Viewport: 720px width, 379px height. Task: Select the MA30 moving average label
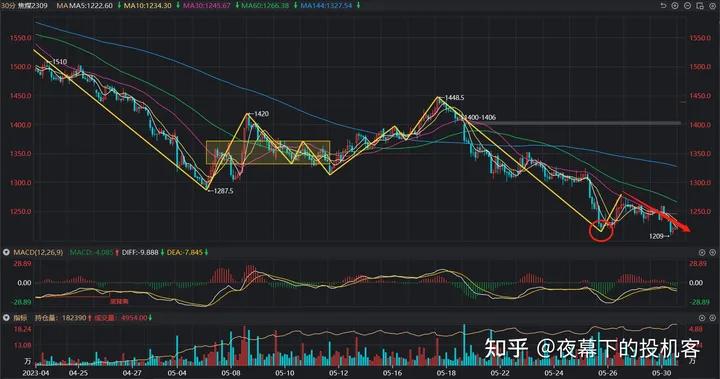click(207, 6)
